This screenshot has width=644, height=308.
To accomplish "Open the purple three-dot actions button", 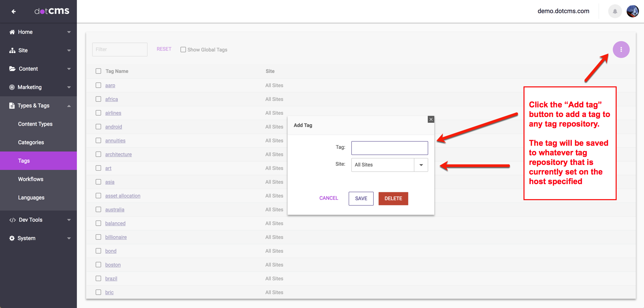I will point(621,49).
